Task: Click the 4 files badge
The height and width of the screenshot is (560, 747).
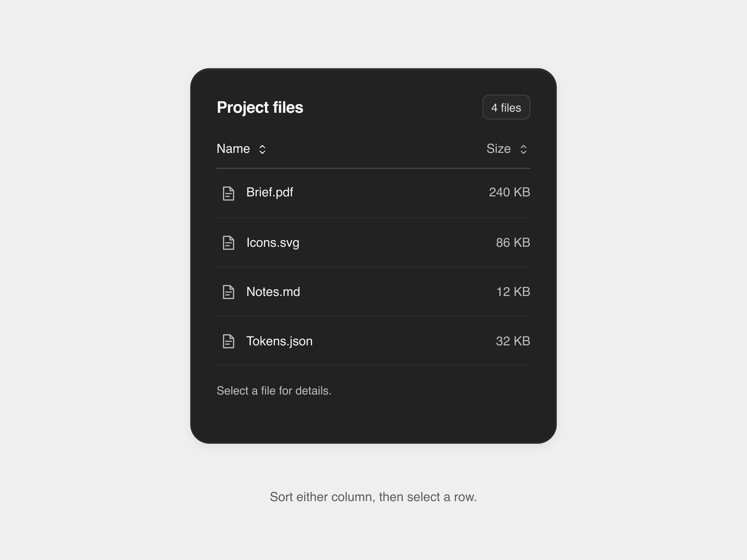Action: [x=506, y=107]
